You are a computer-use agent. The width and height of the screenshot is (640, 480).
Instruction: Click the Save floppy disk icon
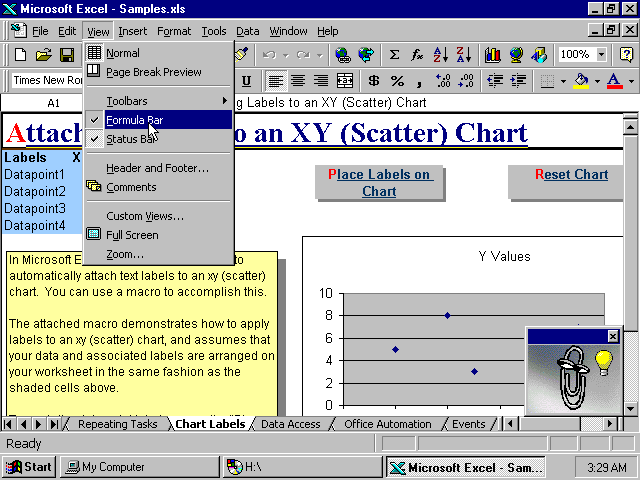point(67,55)
